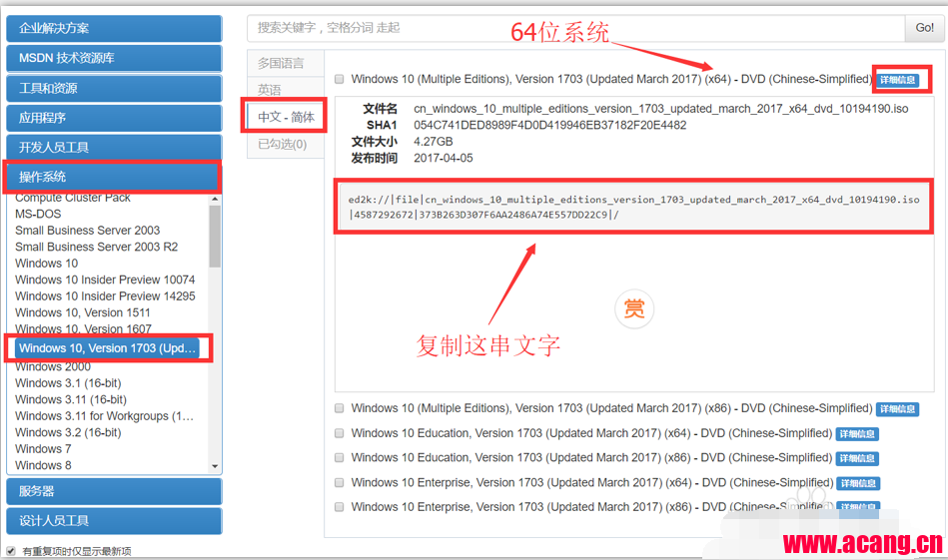Click the orange 赏 reward icon
Screen dimensions: 948x560
(634, 308)
